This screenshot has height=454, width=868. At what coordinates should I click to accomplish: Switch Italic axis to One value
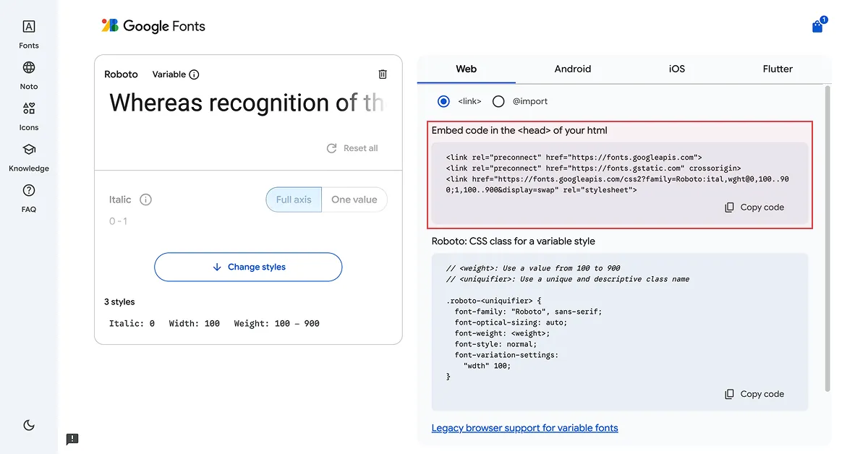pos(354,200)
